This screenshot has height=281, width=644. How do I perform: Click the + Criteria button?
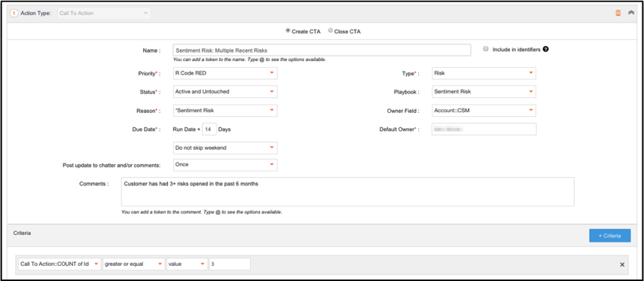[610, 235]
